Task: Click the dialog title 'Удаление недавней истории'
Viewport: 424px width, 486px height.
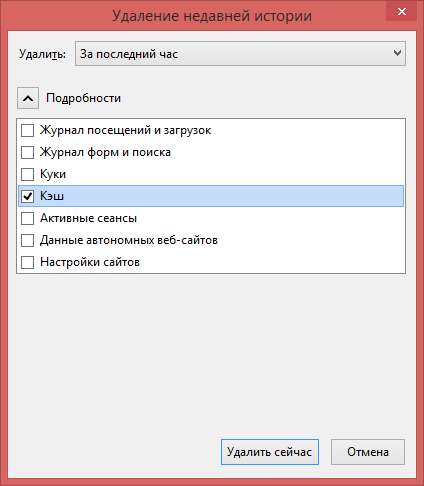Action: [212, 16]
